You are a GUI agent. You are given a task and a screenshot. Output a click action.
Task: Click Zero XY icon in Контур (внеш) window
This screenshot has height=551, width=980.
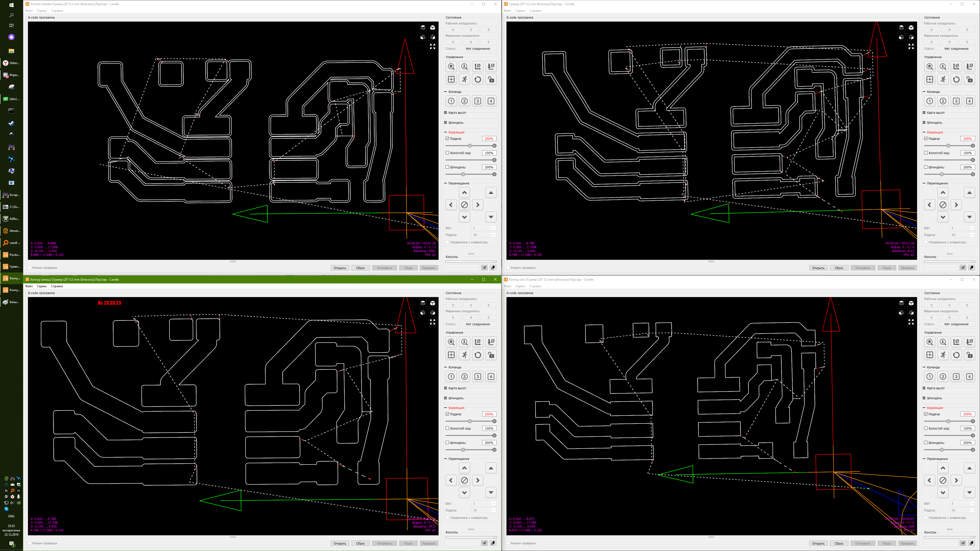[x=478, y=342]
